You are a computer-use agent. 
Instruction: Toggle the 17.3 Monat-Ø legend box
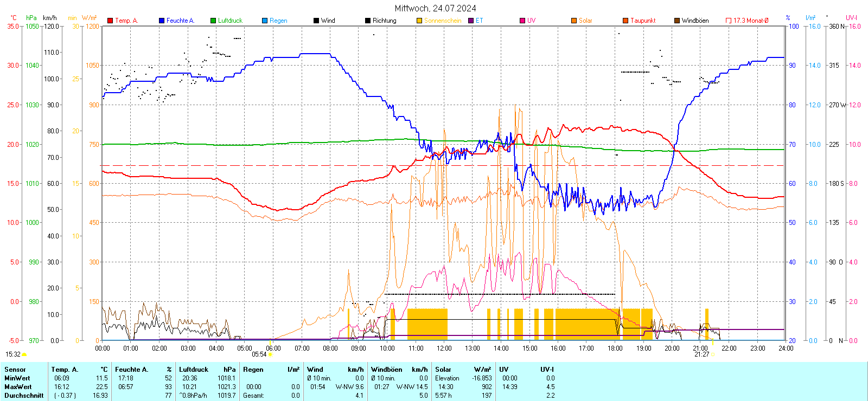(729, 21)
